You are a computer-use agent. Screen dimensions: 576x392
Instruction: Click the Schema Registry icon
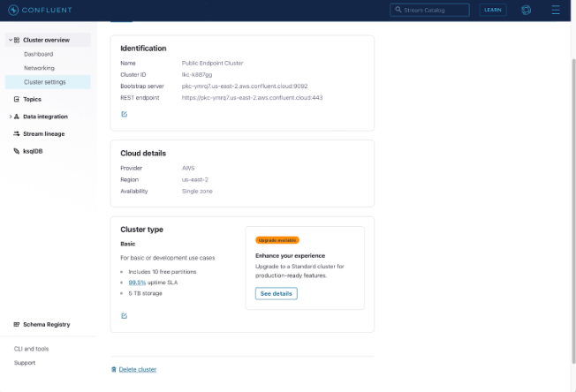[x=17, y=325]
